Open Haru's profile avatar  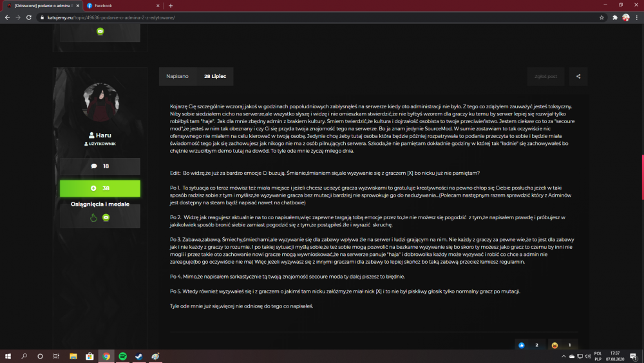(100, 102)
